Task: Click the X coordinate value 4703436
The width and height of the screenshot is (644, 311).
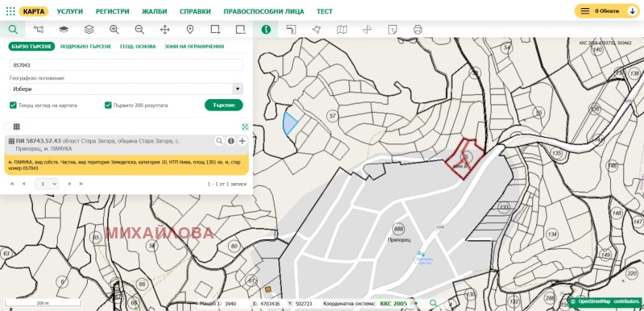Action: 270,304
